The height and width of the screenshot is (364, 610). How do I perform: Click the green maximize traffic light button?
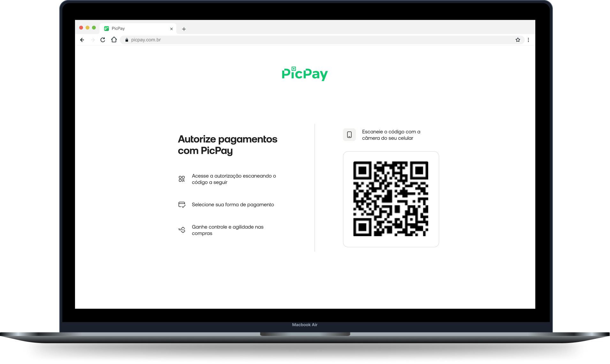93,27
